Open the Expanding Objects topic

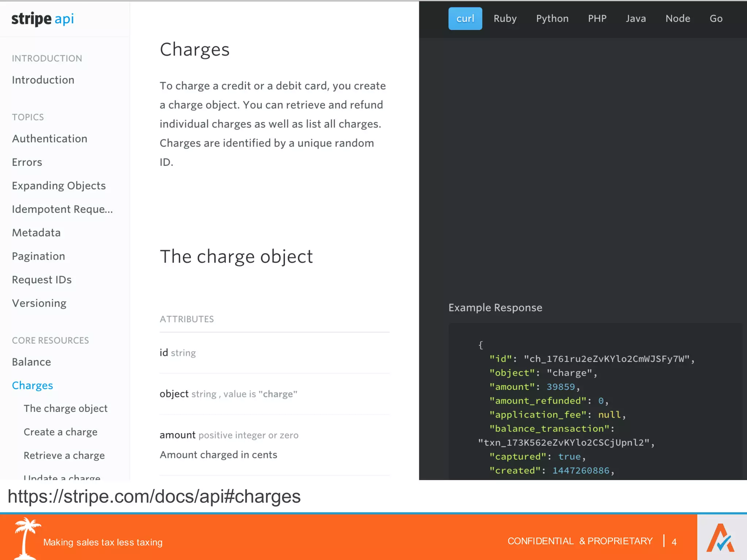pos(59,186)
